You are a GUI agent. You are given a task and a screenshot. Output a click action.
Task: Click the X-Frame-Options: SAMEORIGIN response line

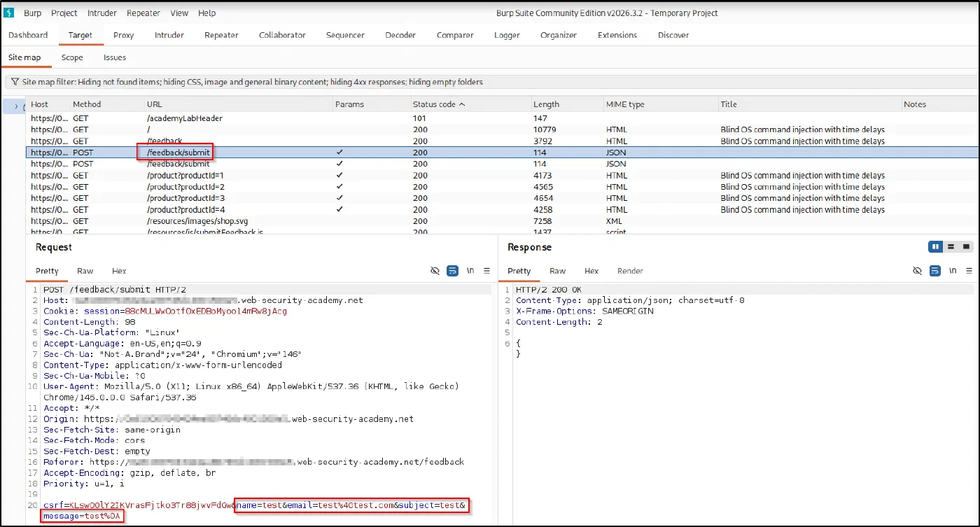coord(584,311)
